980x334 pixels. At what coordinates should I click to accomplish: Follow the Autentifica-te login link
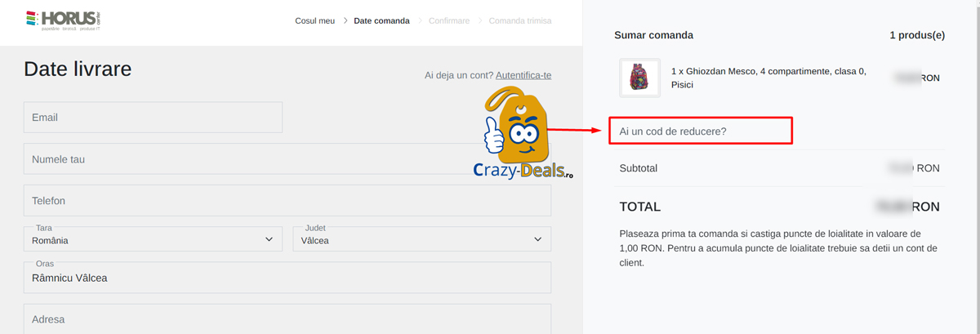[x=523, y=75]
